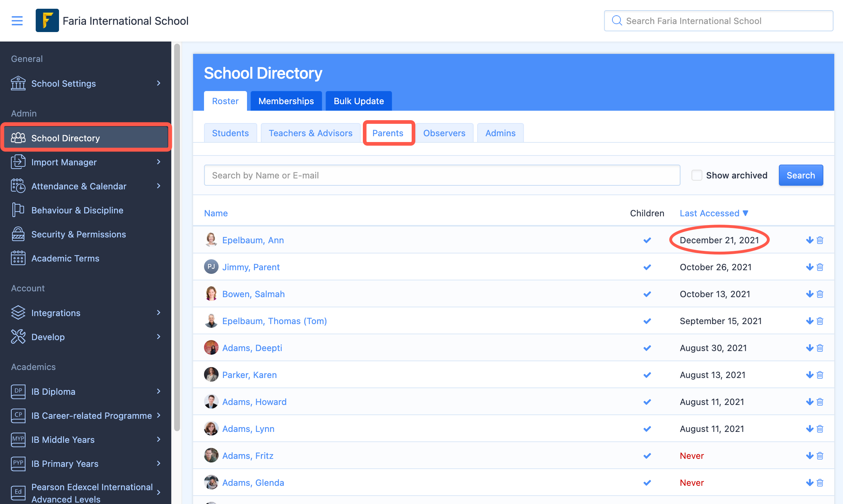The image size is (843, 504).
Task: Expand the IB Diploma submenu
Action: click(x=158, y=391)
